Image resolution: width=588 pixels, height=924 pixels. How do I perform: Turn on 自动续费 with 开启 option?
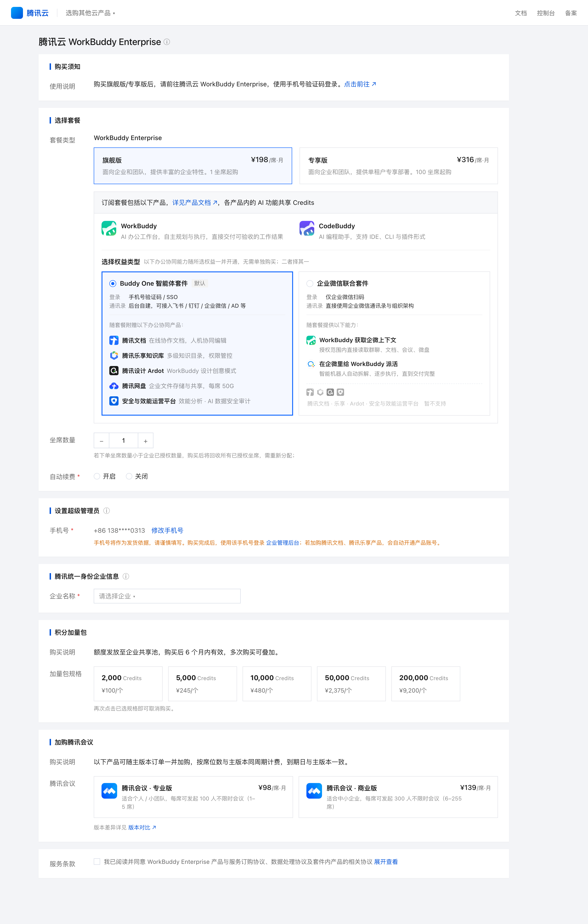coord(97,476)
